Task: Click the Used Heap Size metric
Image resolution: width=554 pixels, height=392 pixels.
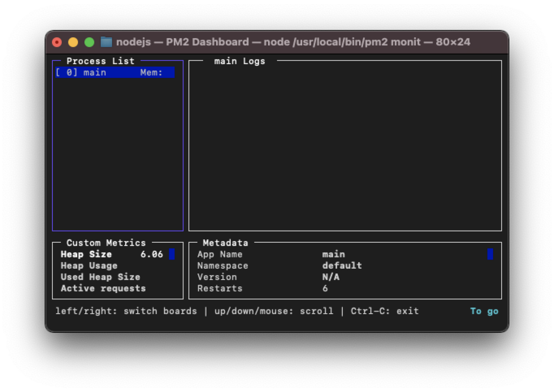Action: [100, 277]
